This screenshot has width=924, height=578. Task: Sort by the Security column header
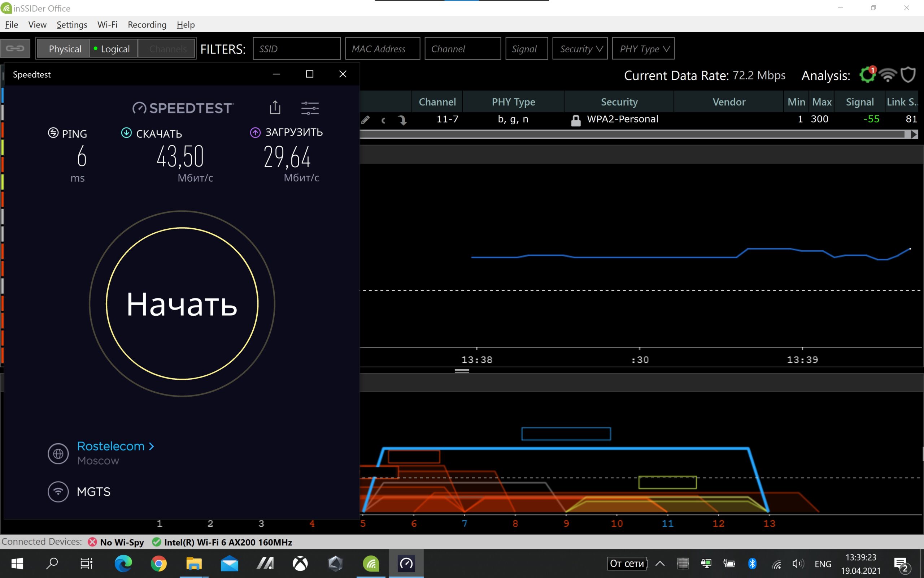[x=619, y=102]
